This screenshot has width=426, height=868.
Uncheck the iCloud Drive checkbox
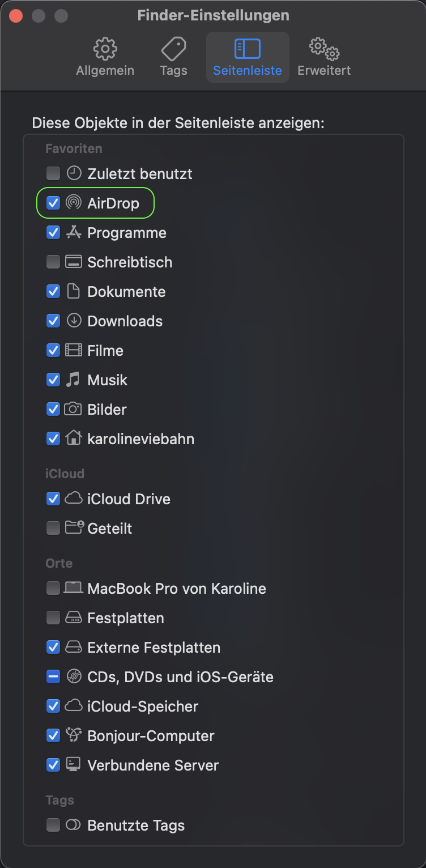pyautogui.click(x=53, y=499)
